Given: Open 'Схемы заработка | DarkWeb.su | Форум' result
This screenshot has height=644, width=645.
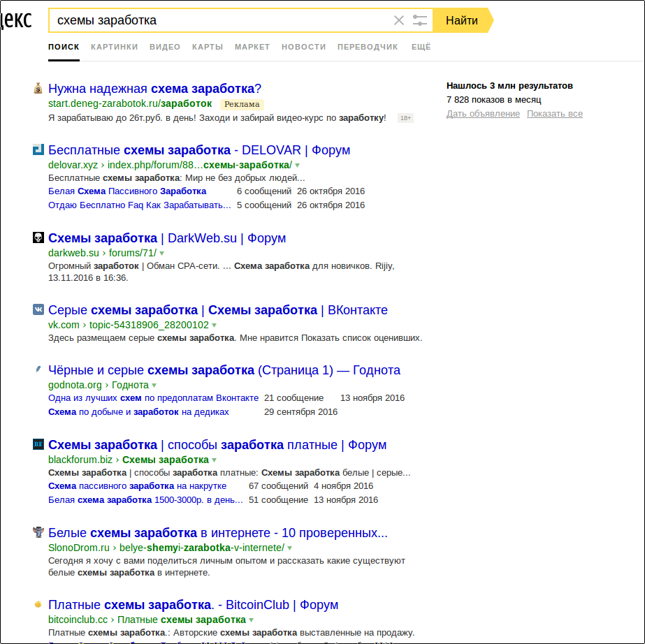Looking at the screenshot, I should [x=167, y=238].
